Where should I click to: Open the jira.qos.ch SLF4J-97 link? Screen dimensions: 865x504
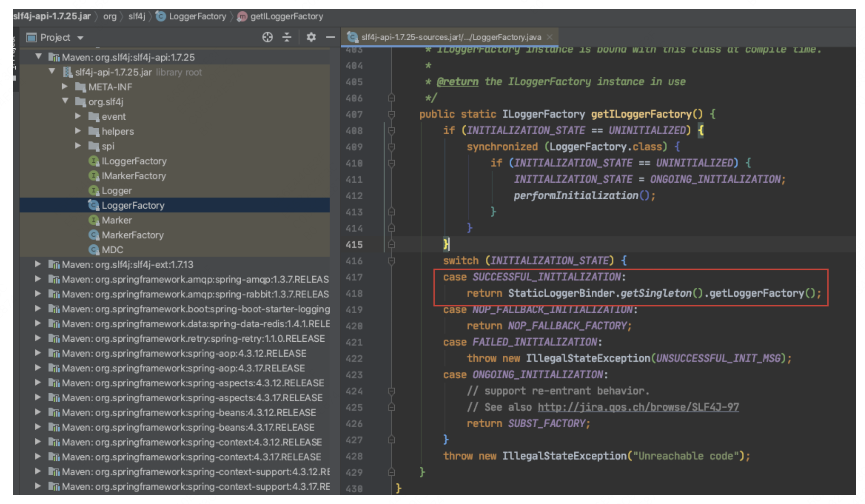pyautogui.click(x=638, y=407)
